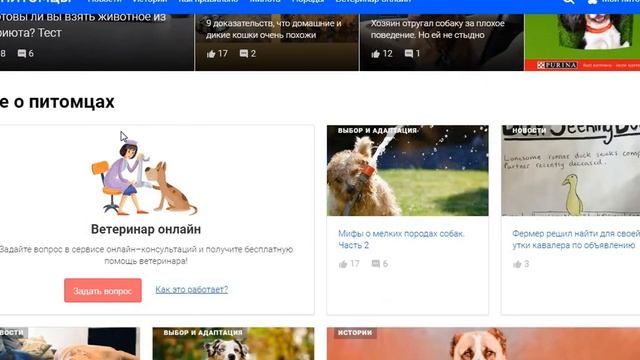Open the shelter test article 'взять животное из приюта'
640x360 pixels.
point(83,24)
